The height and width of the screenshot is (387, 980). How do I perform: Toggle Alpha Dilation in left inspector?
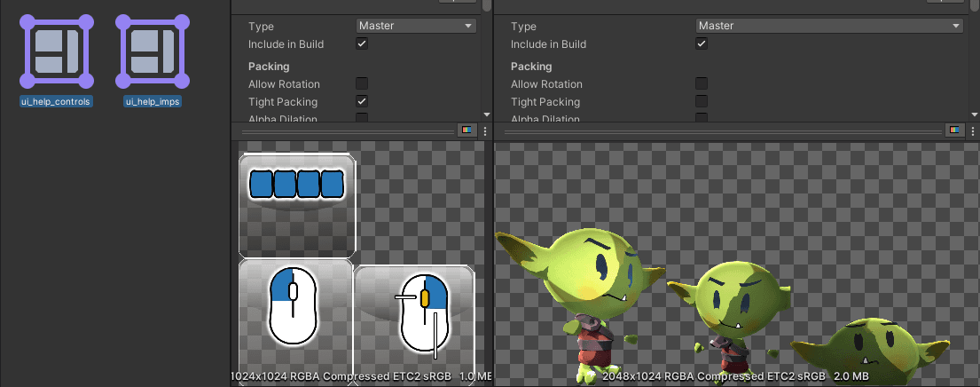coord(361,117)
